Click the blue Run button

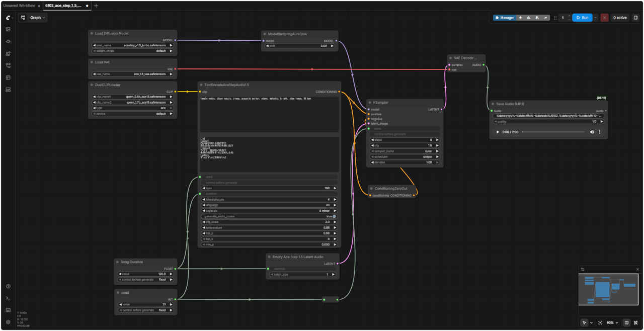point(582,18)
